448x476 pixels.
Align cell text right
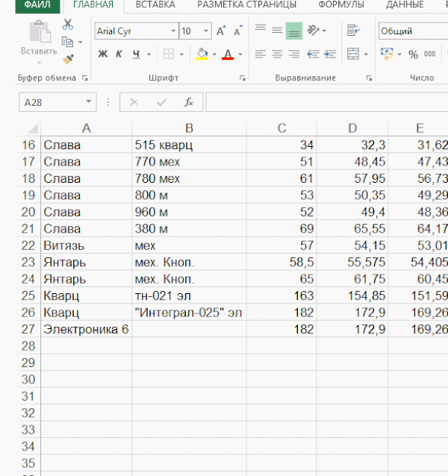[x=294, y=54]
